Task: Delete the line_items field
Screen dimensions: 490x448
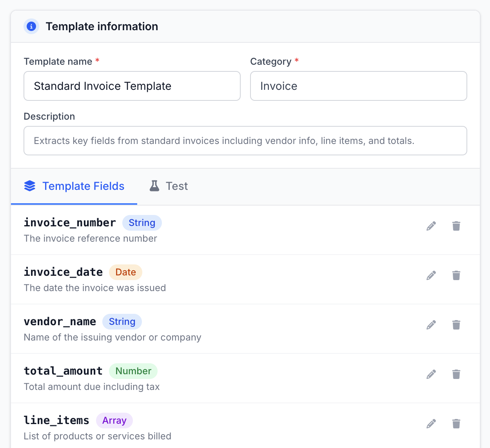Action: [x=456, y=423]
